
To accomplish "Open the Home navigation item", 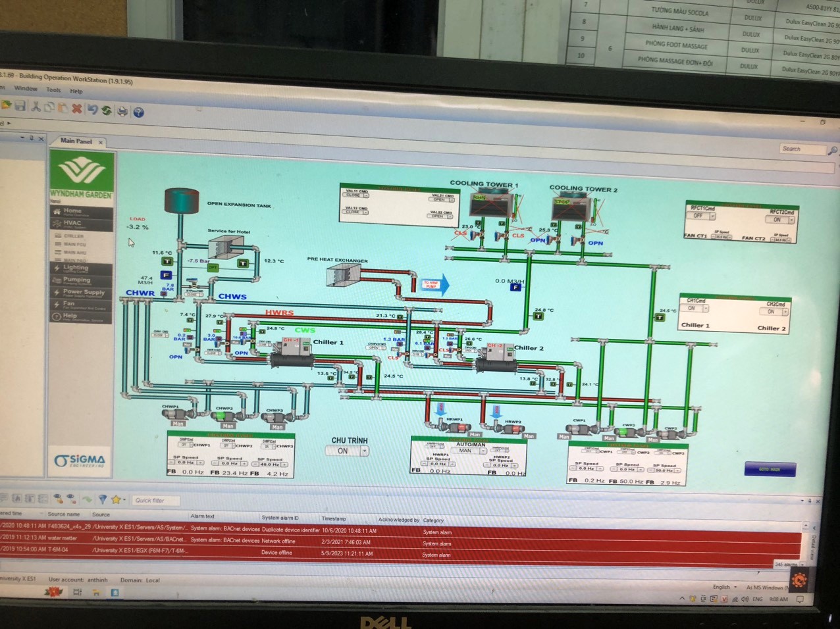I will 80,212.
